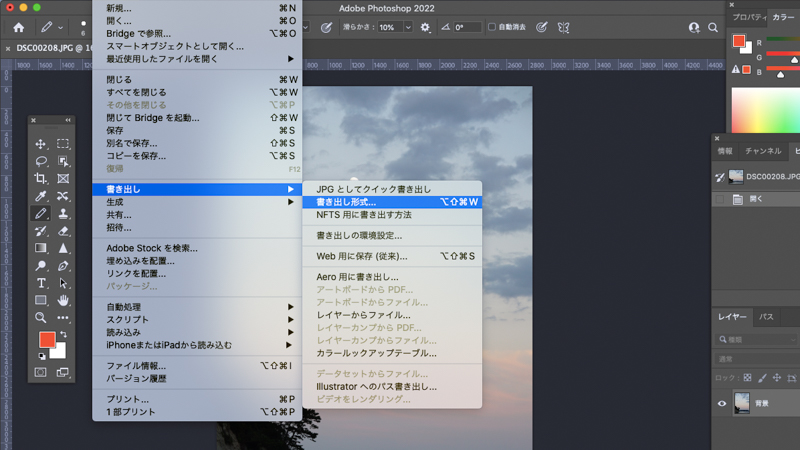Select the Lasso tool

tap(40, 161)
